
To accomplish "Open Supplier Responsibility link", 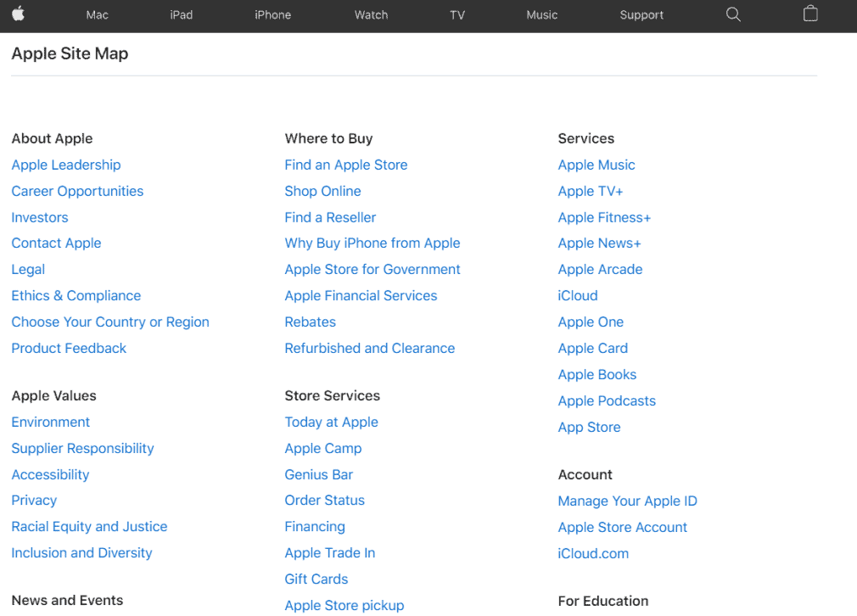I will tap(82, 448).
